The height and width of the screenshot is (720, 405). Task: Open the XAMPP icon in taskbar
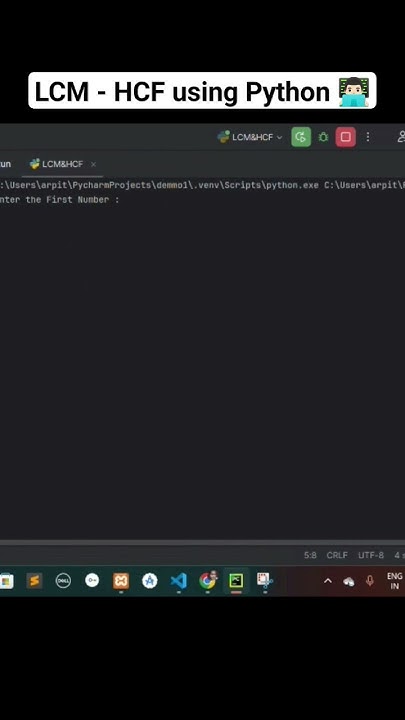pos(121,581)
